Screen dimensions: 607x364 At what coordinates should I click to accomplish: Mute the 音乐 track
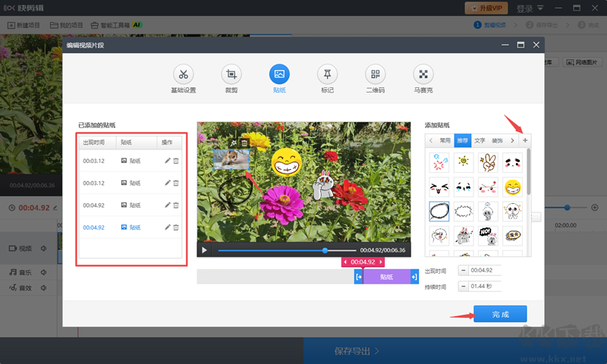point(44,272)
